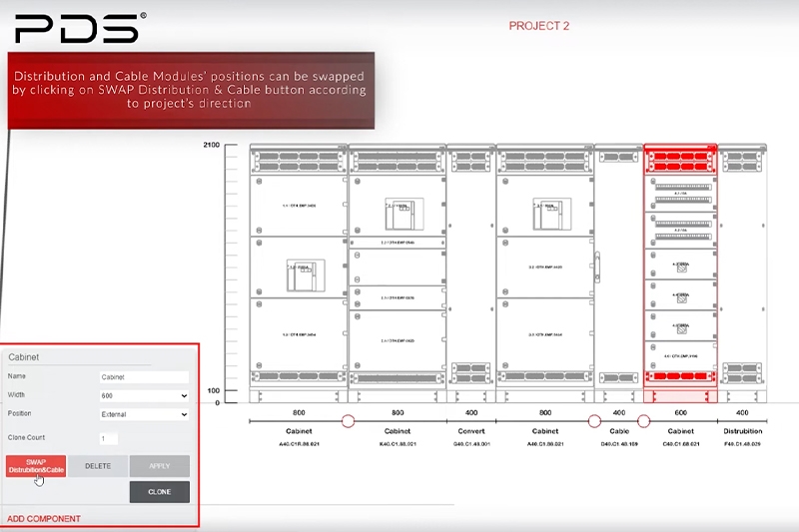Click the SWAP Distribution&Cable button

[x=36, y=465]
